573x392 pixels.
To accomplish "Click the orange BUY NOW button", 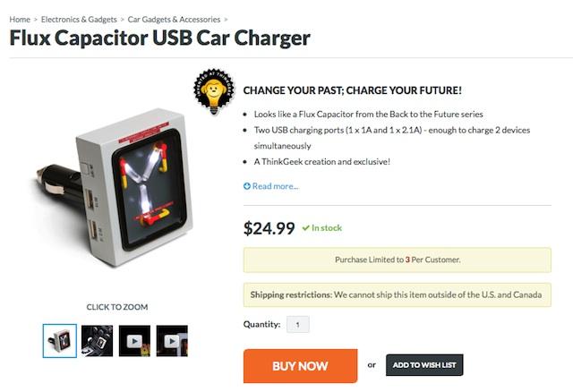I will tap(301, 366).
